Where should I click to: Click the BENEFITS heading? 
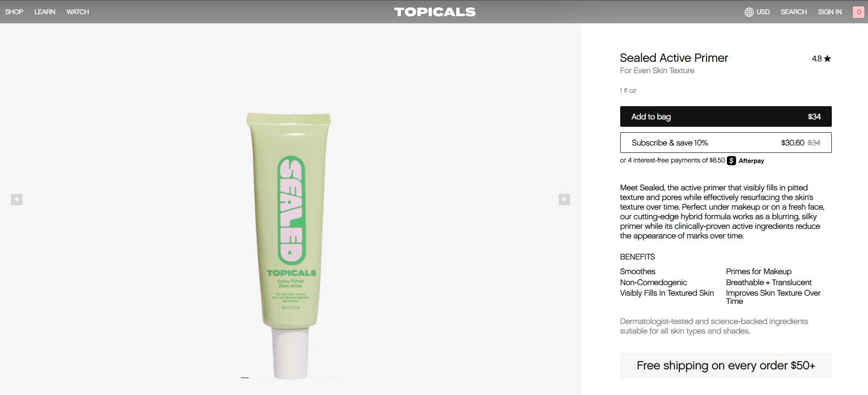(637, 257)
